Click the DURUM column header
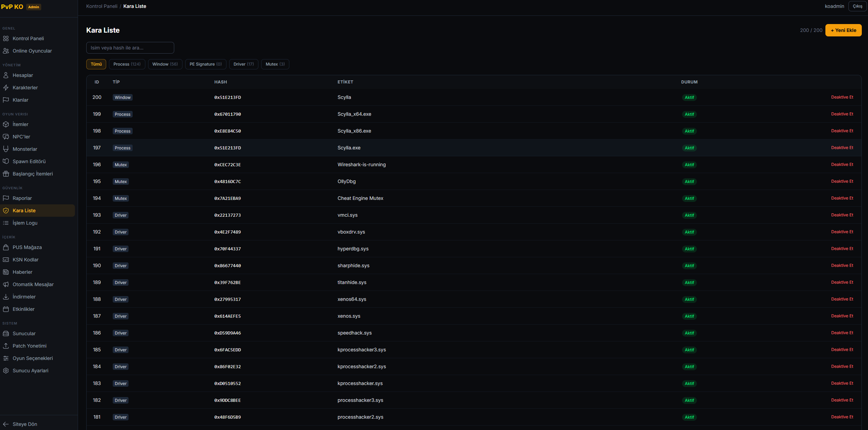868x430 pixels. (x=689, y=82)
